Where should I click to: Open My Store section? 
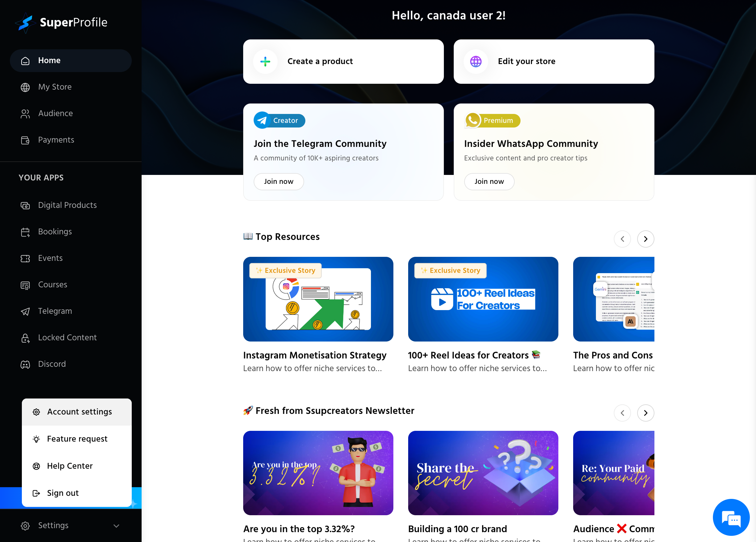coord(55,87)
